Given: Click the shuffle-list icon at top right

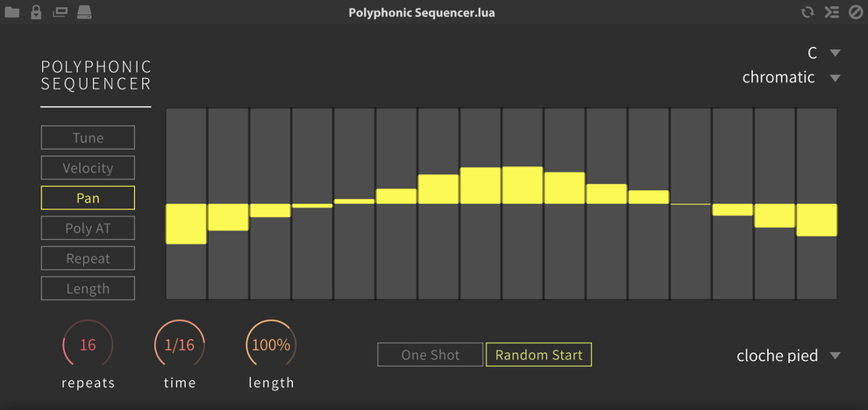Looking at the screenshot, I should pyautogui.click(x=831, y=12).
